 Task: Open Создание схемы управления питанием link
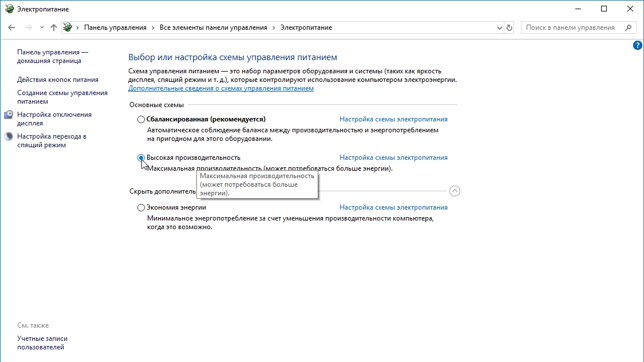click(x=62, y=97)
